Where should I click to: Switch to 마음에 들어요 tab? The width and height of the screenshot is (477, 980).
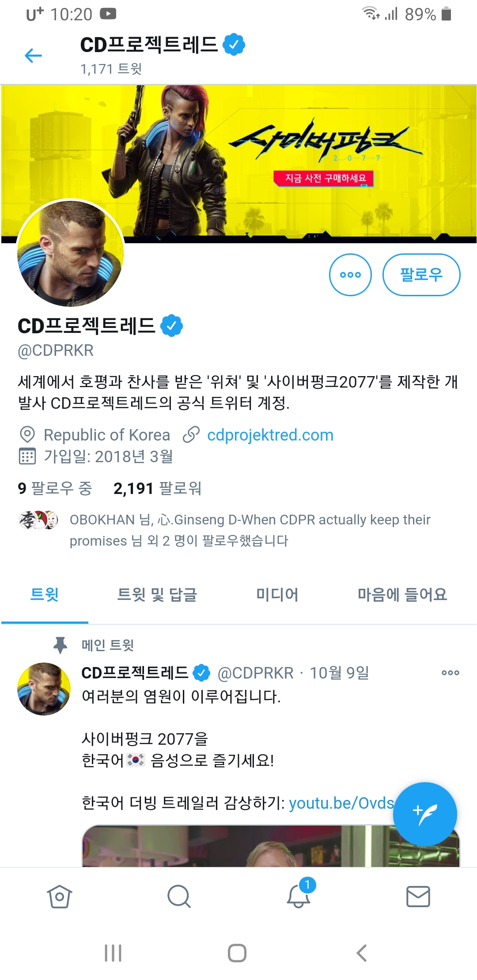pos(402,595)
